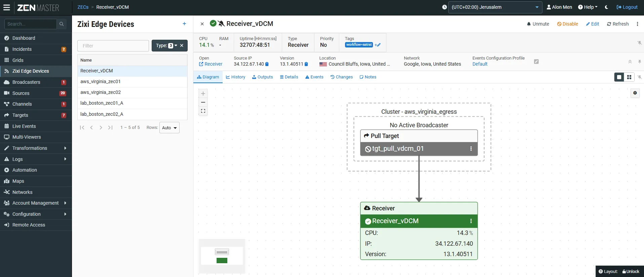
Task: Open the Help dropdown menu
Action: click(588, 7)
